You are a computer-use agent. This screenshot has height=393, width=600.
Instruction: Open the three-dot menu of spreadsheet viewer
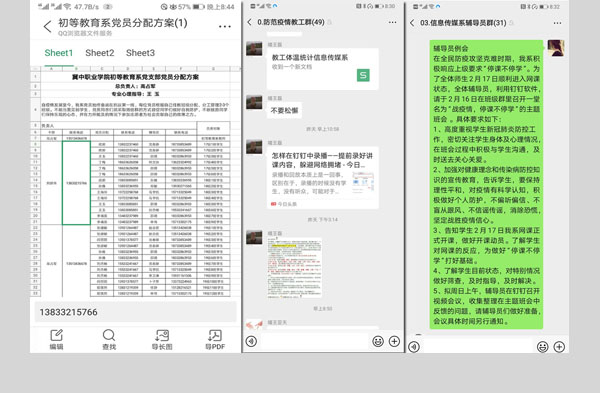point(225,26)
